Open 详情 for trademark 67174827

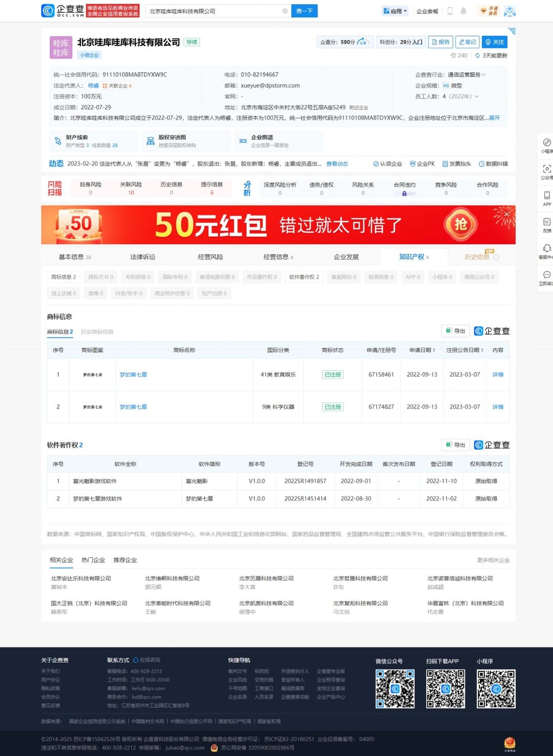[x=498, y=407]
